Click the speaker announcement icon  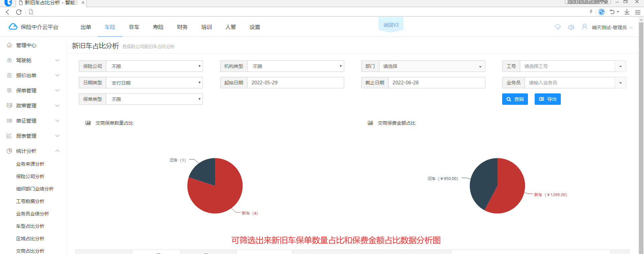[x=571, y=27]
